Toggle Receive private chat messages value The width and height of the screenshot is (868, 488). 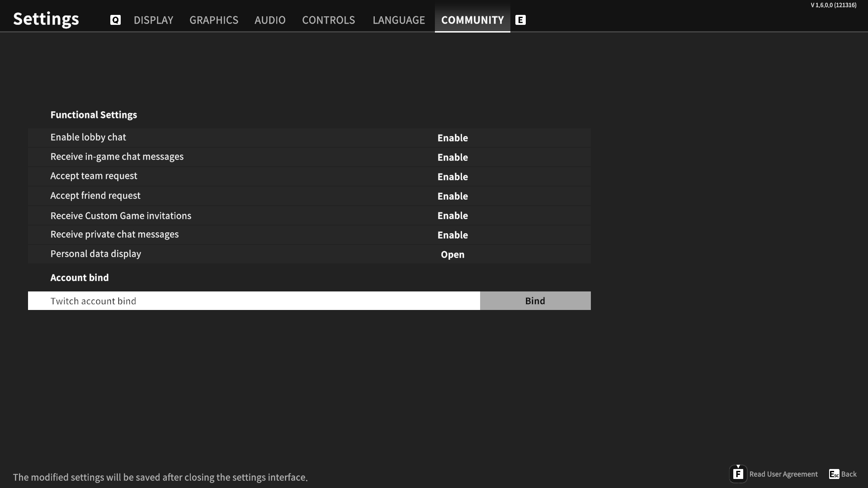(x=453, y=235)
